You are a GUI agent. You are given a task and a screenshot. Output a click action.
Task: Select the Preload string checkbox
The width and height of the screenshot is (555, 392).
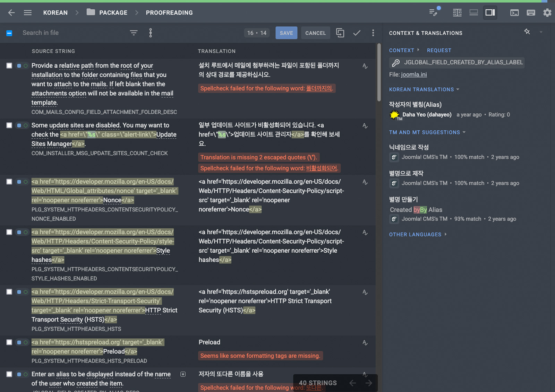9,342
